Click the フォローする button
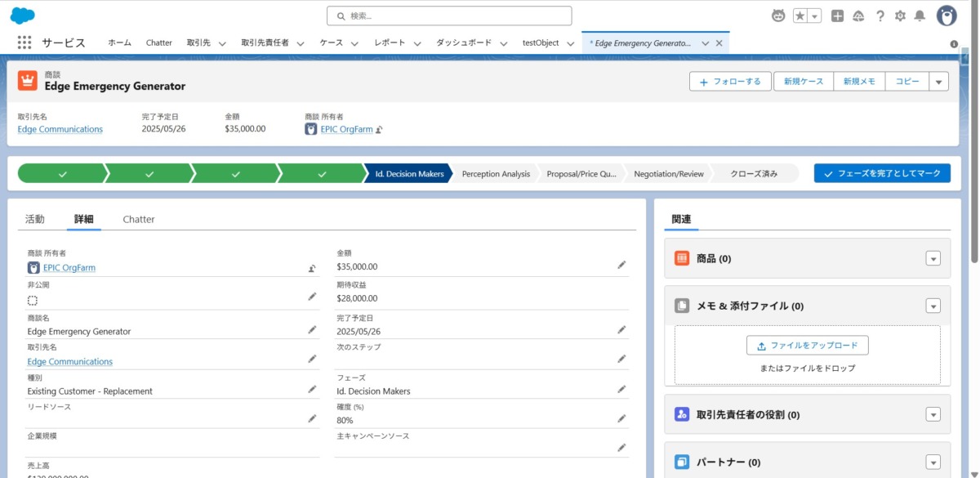This screenshot has height=478, width=980. click(730, 81)
